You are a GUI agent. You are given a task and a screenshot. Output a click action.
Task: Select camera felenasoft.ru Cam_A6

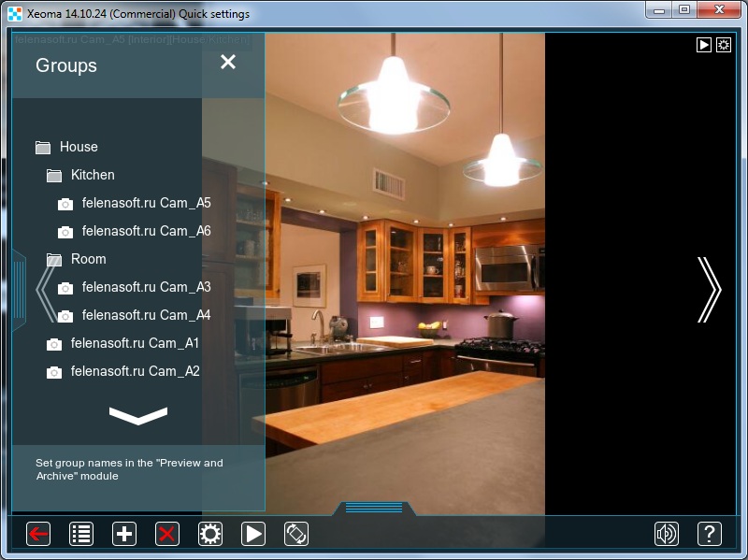click(134, 231)
